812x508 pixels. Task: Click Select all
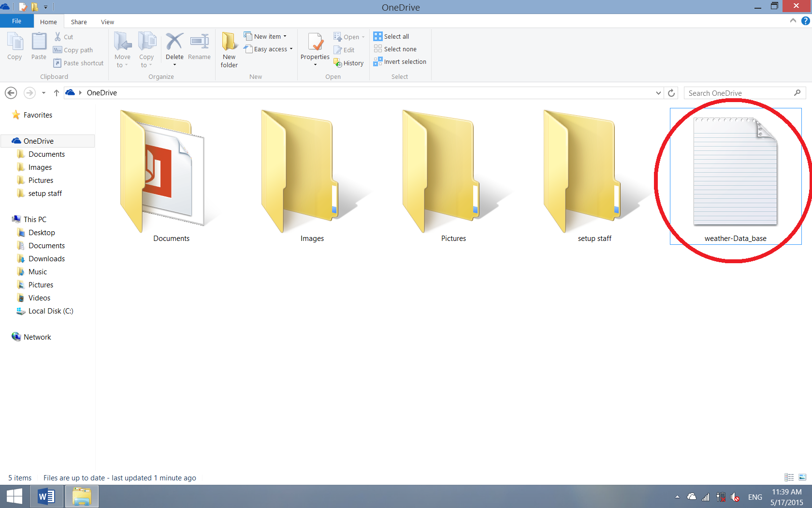tap(391, 36)
